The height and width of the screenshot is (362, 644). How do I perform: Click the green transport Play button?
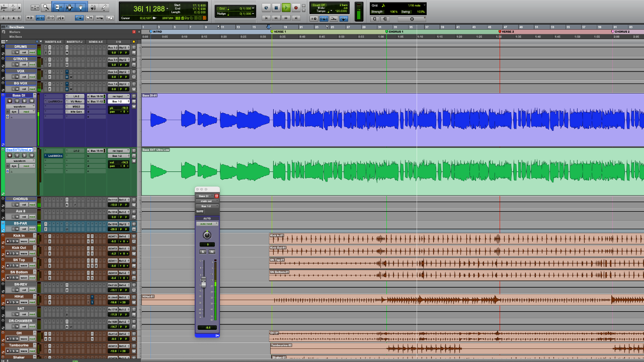[x=286, y=8]
